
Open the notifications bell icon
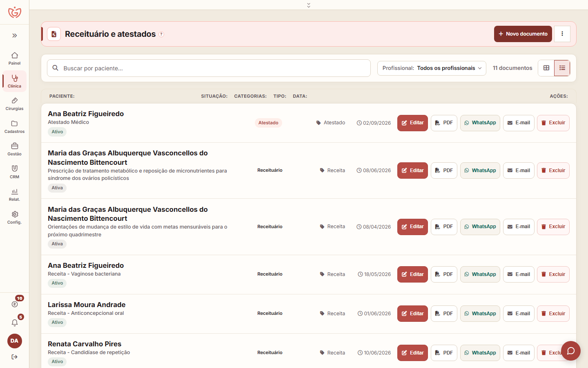(x=15, y=323)
